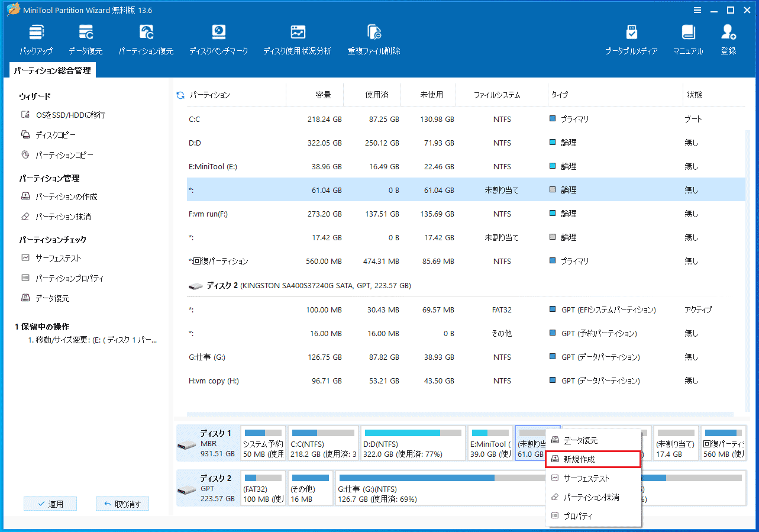This screenshot has height=532, width=759.
Task: Refresh the partition list icon
Action: tap(180, 95)
